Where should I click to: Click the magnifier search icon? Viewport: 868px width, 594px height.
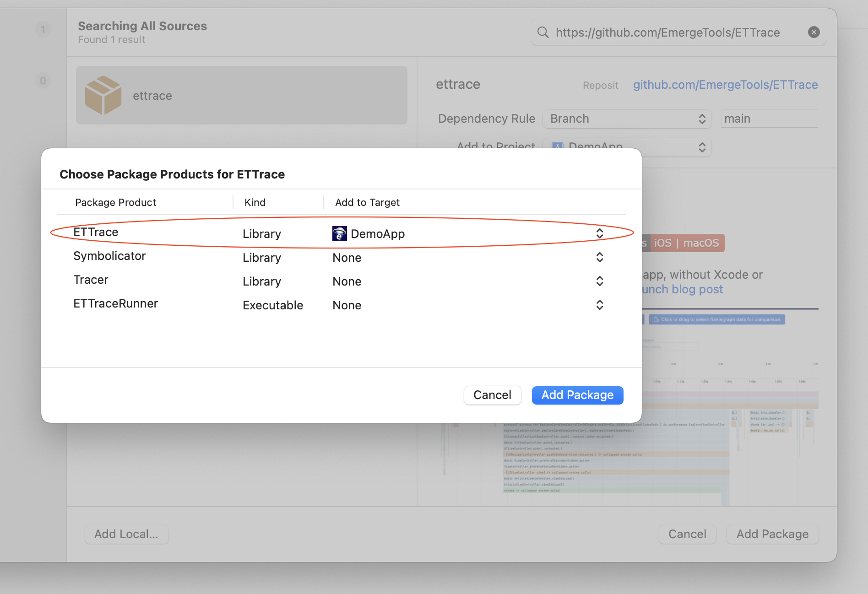pos(543,32)
